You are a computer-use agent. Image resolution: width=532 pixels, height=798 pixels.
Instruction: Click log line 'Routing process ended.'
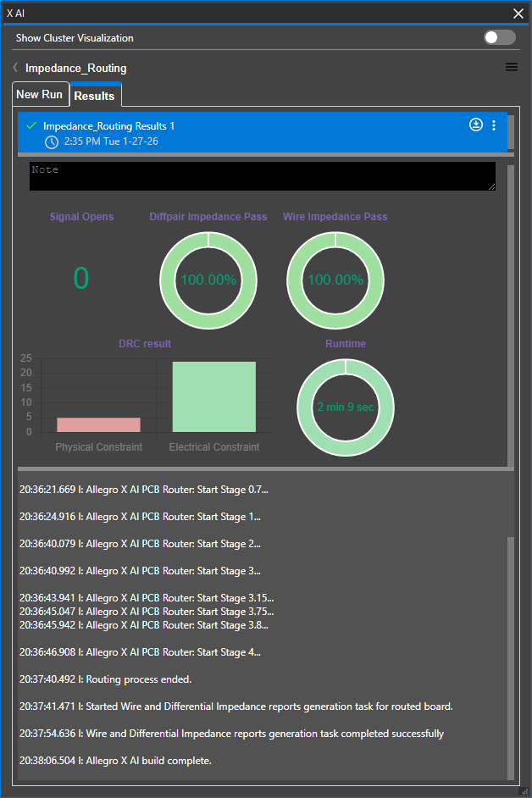105,679
